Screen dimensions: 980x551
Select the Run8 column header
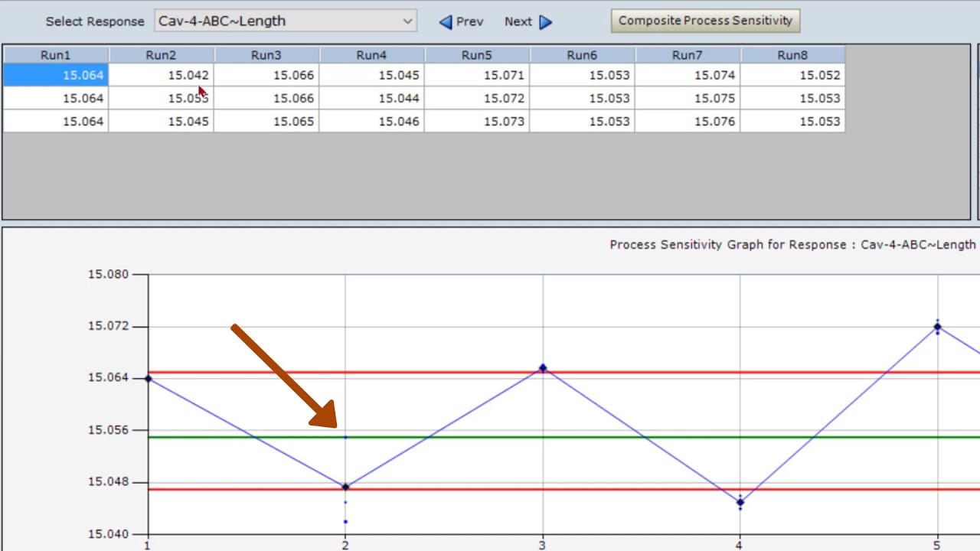tap(792, 55)
